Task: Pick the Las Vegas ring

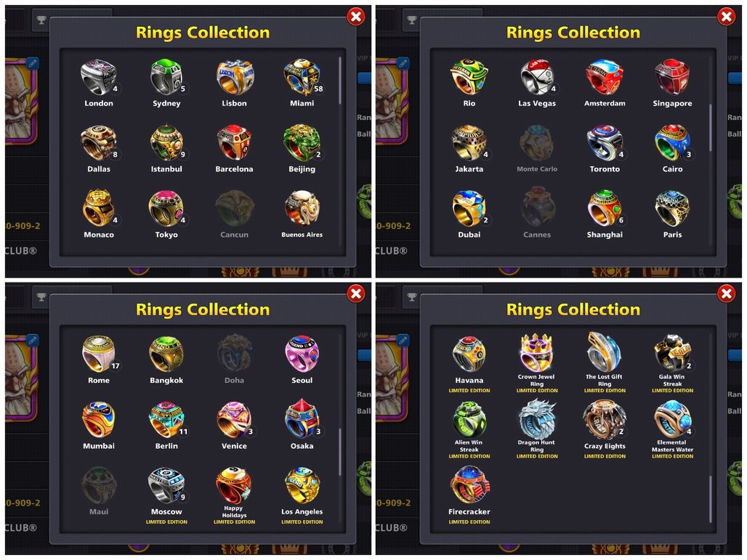Action: (x=537, y=77)
